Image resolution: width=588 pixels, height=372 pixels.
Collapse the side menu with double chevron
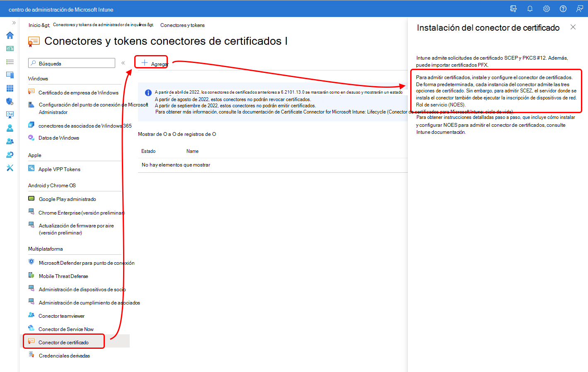[123, 63]
